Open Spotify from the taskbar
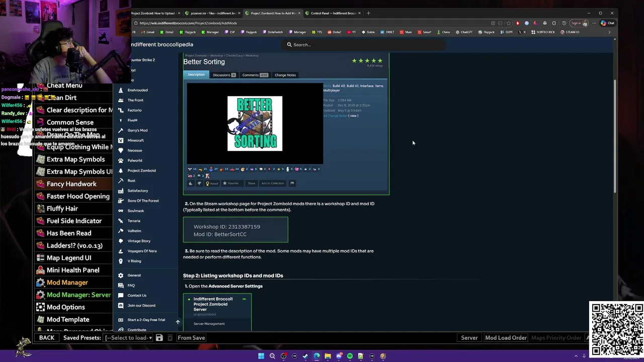Image resolution: width=644 pixels, height=362 pixels. (x=350, y=356)
